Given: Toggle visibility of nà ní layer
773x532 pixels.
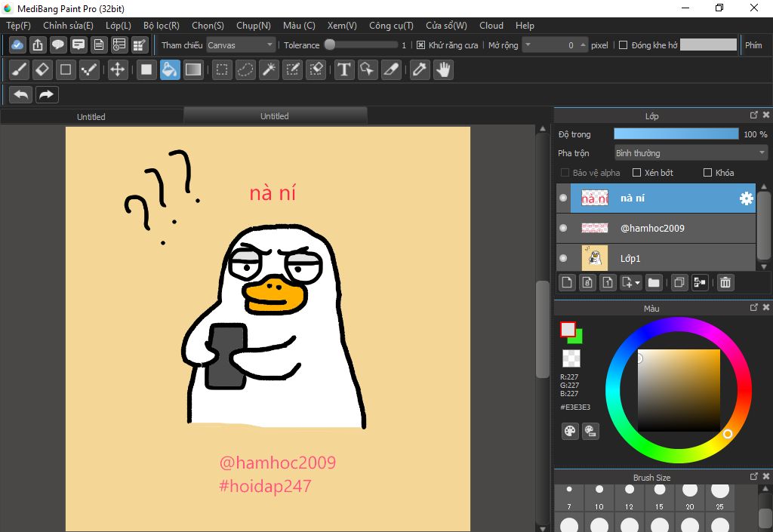Looking at the screenshot, I should coord(563,198).
